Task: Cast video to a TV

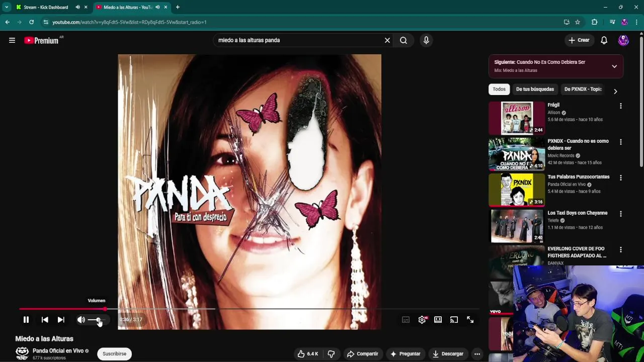Action: click(454, 320)
